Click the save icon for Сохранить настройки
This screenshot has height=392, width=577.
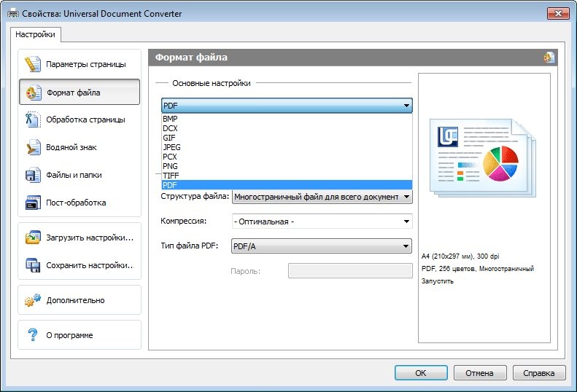(x=33, y=265)
